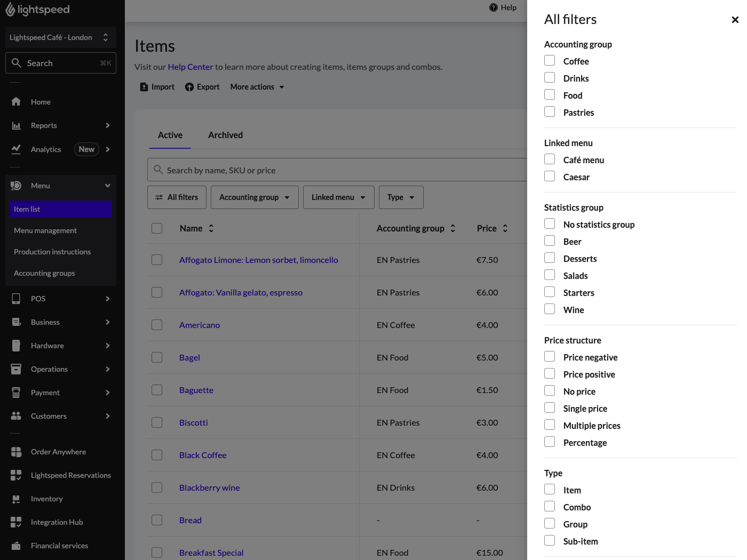
Task: Open the Accounting group filter dropdown
Action: (x=255, y=197)
